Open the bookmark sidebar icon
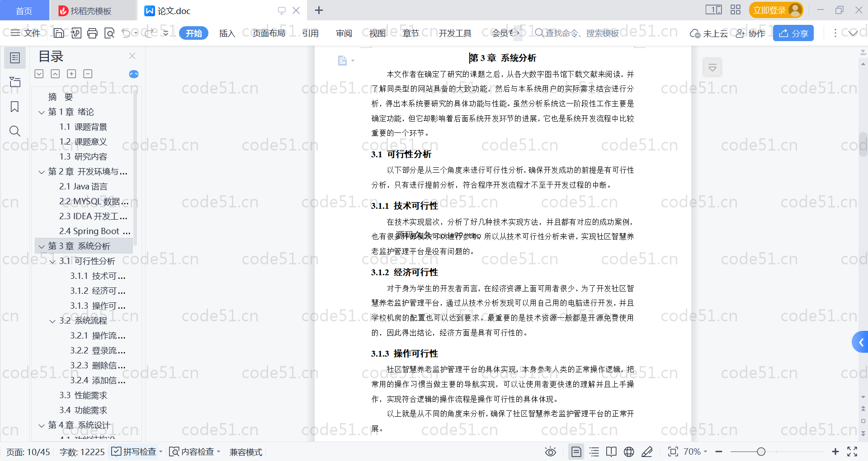868x461 pixels. pyautogui.click(x=15, y=107)
